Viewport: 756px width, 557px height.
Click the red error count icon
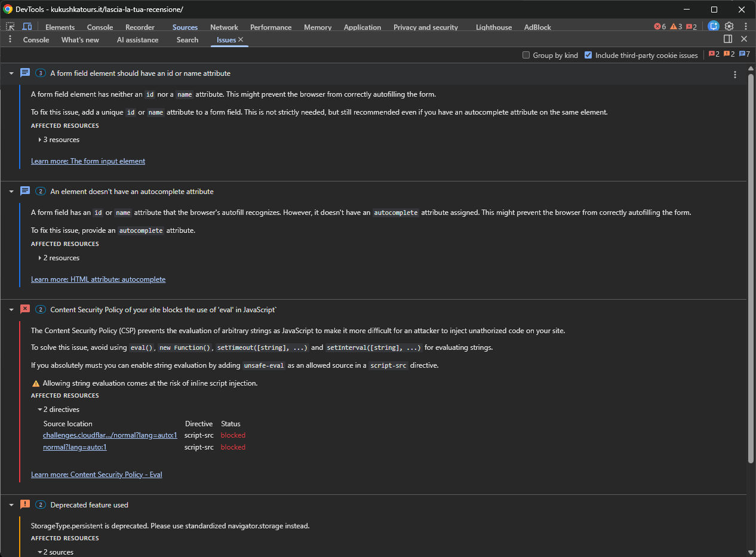pyautogui.click(x=659, y=27)
